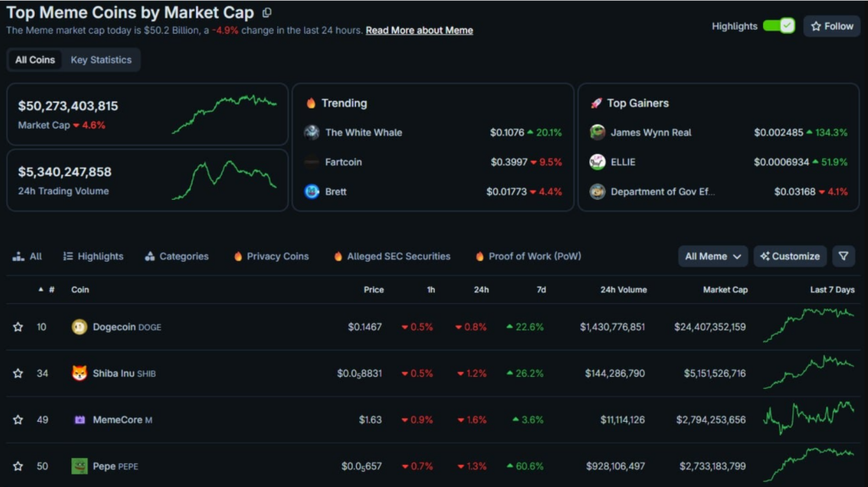The width and height of the screenshot is (868, 487).
Task: Open the Read More about Meme link
Action: click(x=420, y=30)
